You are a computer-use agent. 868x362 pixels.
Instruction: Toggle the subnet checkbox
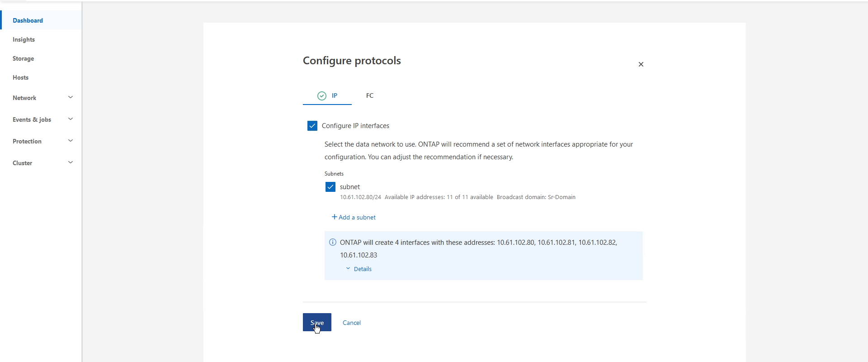pyautogui.click(x=330, y=187)
